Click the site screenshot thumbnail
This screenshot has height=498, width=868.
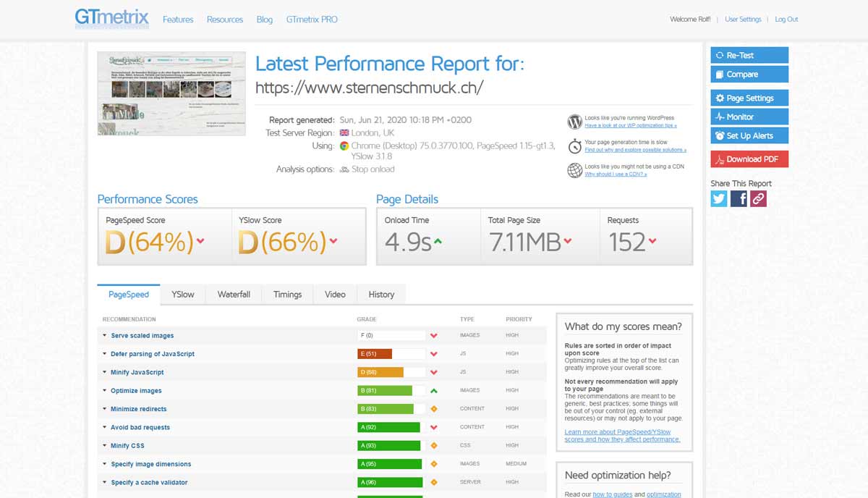pyautogui.click(x=171, y=93)
